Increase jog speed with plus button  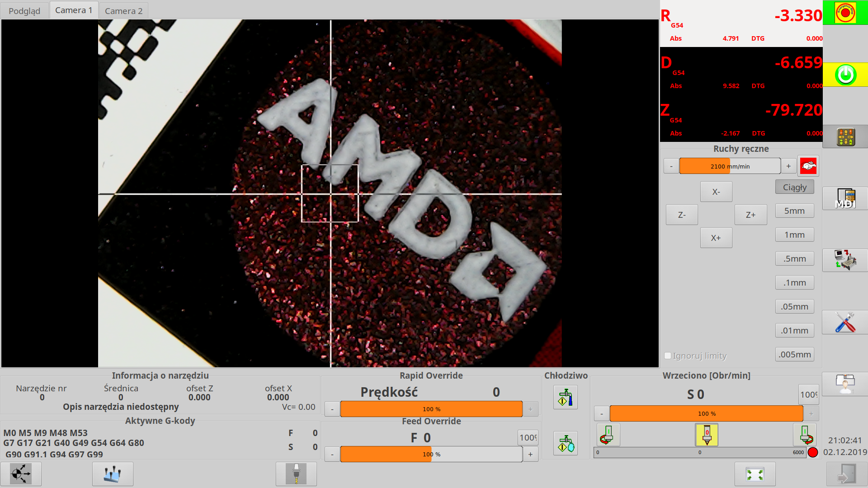[x=788, y=166]
